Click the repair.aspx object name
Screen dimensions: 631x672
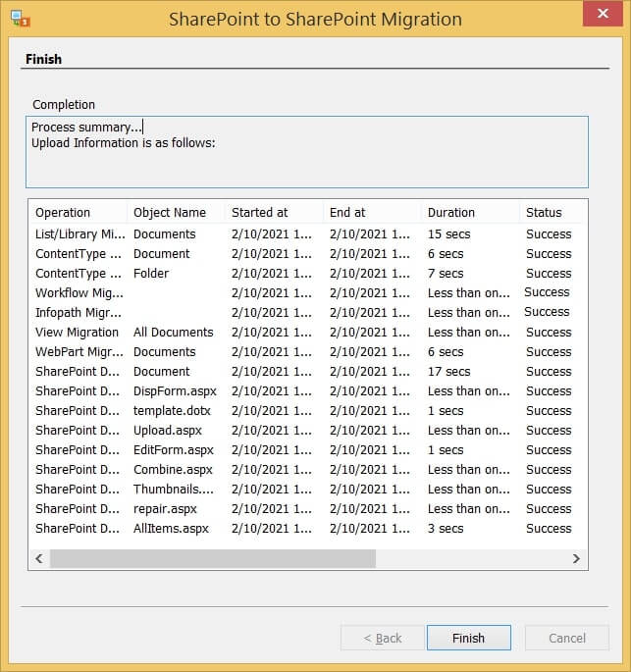tap(165, 509)
